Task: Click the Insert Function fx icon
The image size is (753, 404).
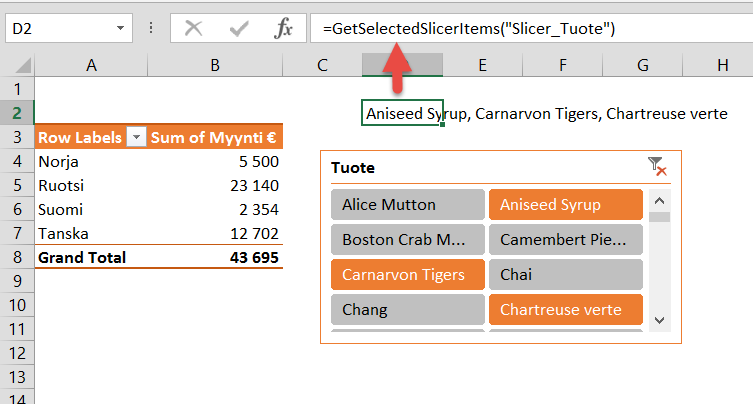Action: tap(284, 29)
